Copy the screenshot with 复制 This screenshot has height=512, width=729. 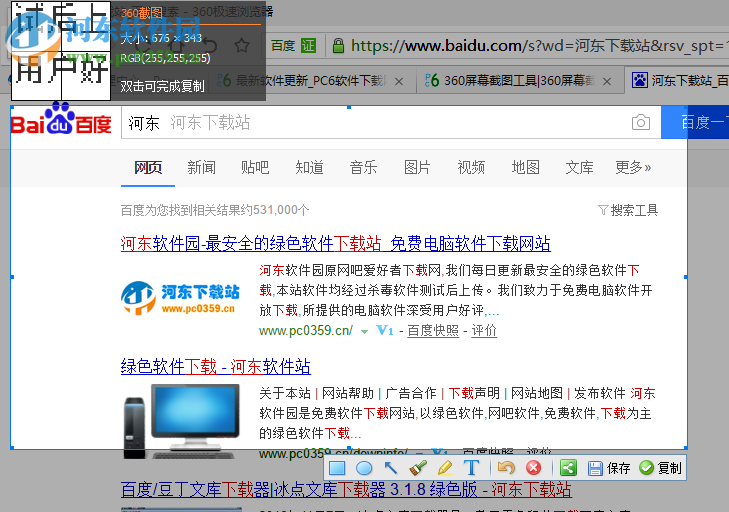(660, 468)
